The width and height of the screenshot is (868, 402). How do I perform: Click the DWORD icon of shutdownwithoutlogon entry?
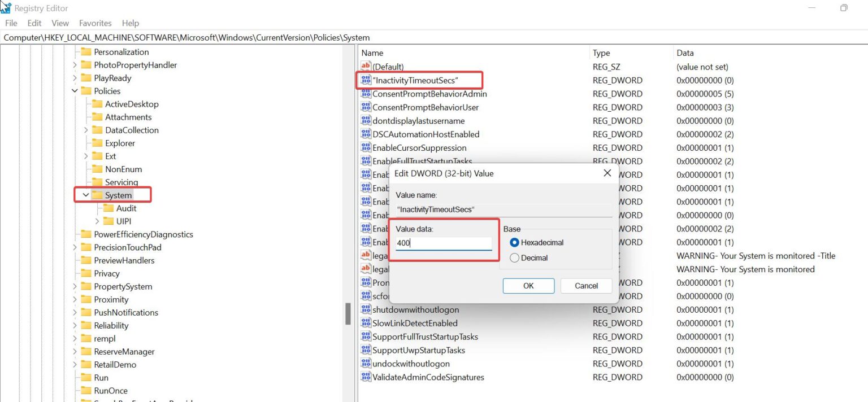tap(366, 309)
